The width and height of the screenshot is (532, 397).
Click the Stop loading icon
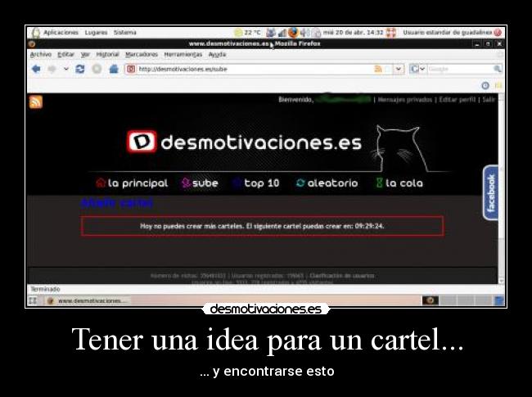pos(97,69)
